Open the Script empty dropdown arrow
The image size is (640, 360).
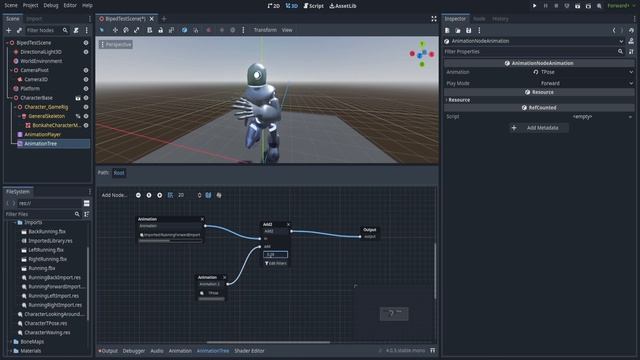click(x=631, y=117)
